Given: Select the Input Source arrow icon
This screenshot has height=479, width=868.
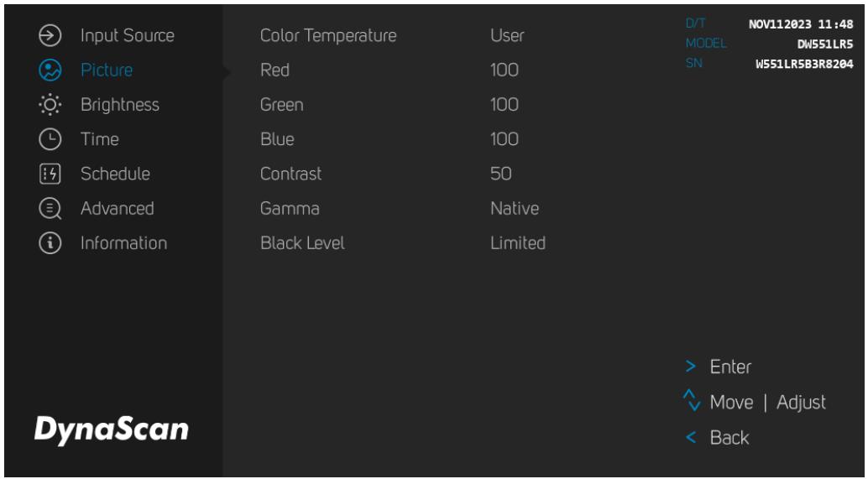Looking at the screenshot, I should tap(50, 35).
